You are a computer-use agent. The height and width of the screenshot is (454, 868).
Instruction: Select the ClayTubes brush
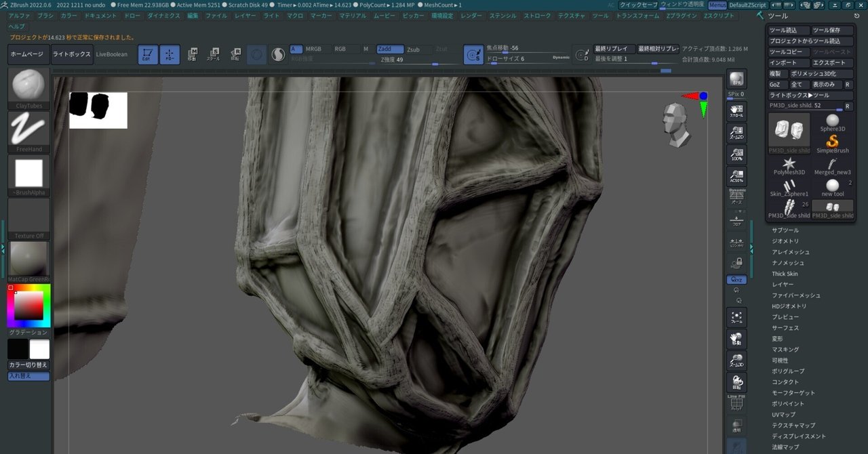(x=27, y=85)
